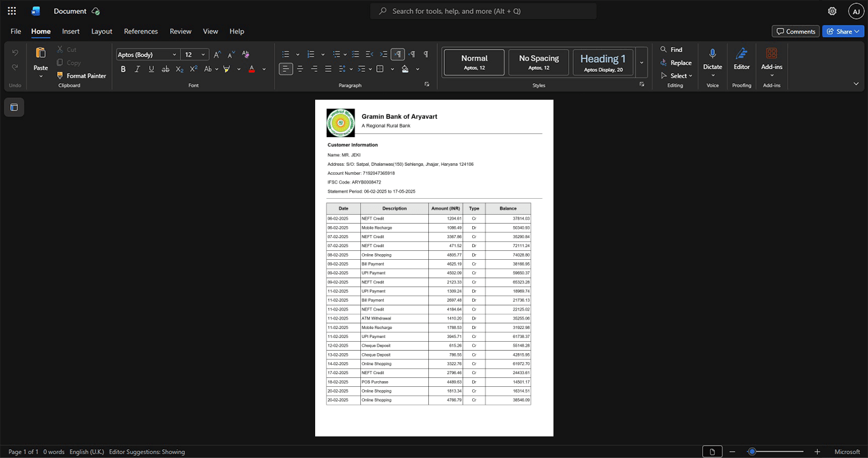868x458 pixels.
Task: Switch to the Insert tab
Action: [x=71, y=31]
